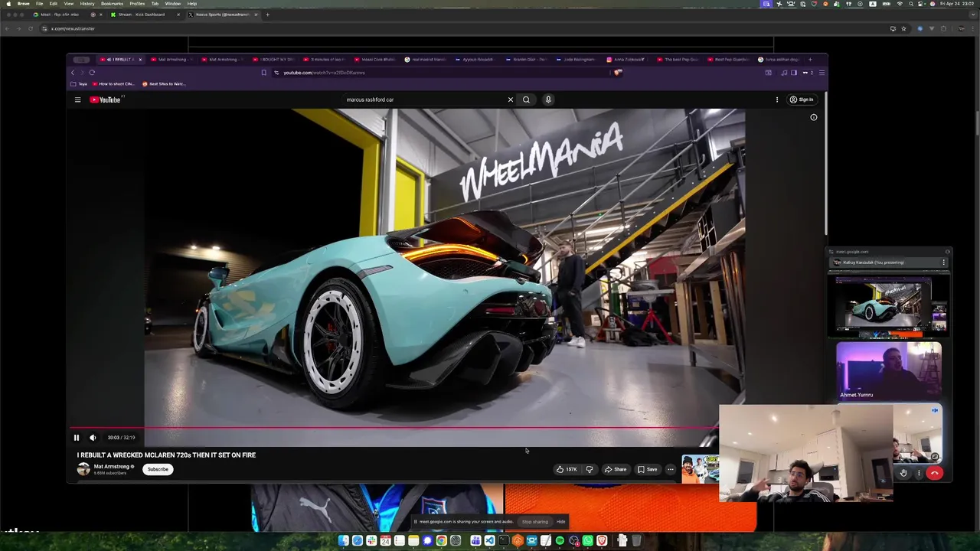Click the YouTube search magnifier button
The image size is (980, 551).
tap(526, 99)
